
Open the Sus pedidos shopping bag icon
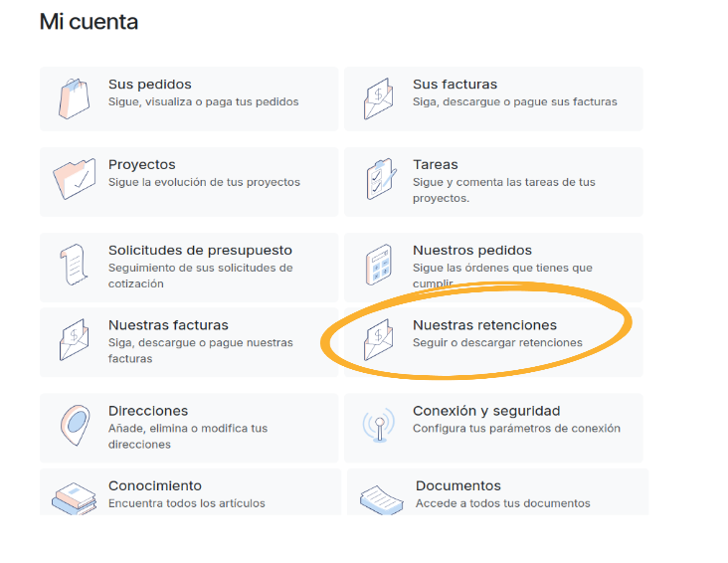pos(74,98)
